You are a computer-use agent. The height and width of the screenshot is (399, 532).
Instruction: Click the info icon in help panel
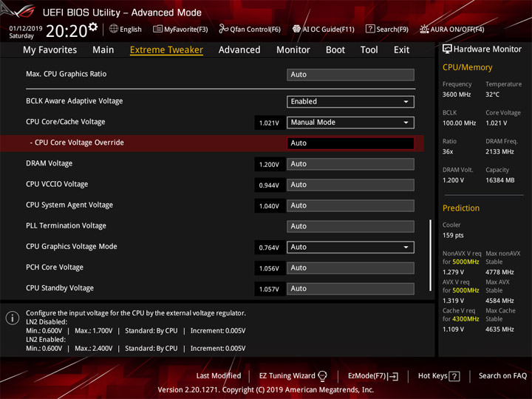pyautogui.click(x=13, y=318)
